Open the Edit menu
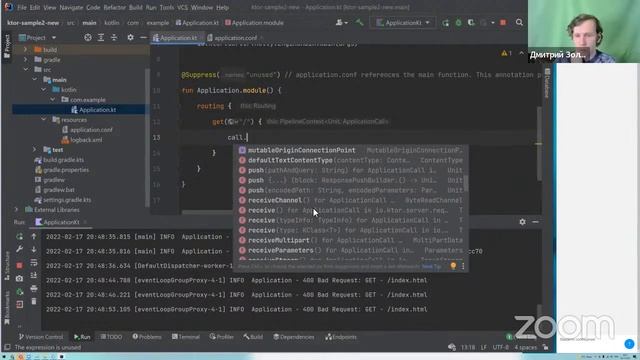Image resolution: width=640 pixels, height=360 pixels. click(35, 7)
